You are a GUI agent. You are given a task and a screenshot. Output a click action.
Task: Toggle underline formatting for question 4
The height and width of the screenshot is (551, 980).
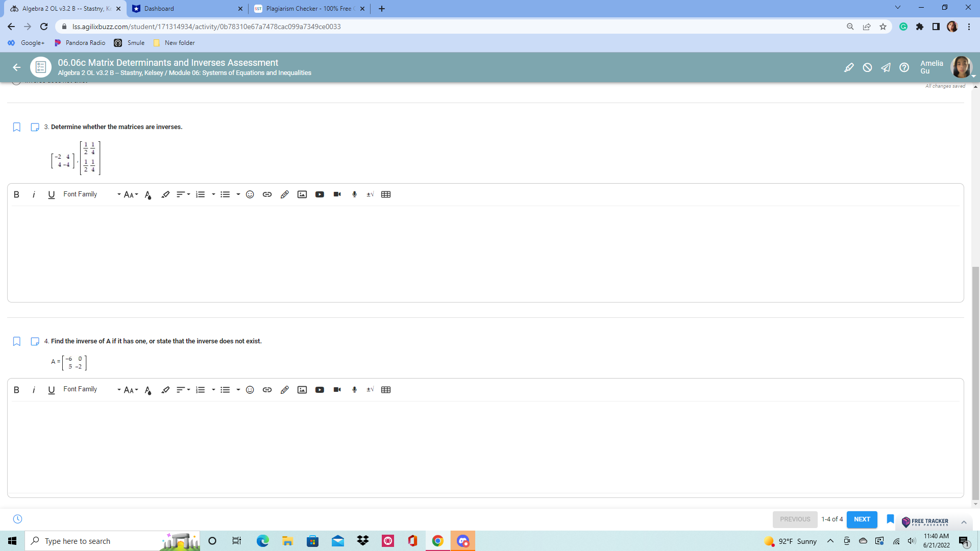point(51,389)
